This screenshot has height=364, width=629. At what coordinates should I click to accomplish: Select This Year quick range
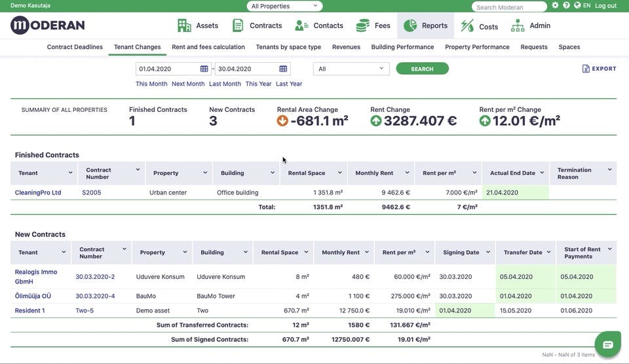pyautogui.click(x=258, y=84)
